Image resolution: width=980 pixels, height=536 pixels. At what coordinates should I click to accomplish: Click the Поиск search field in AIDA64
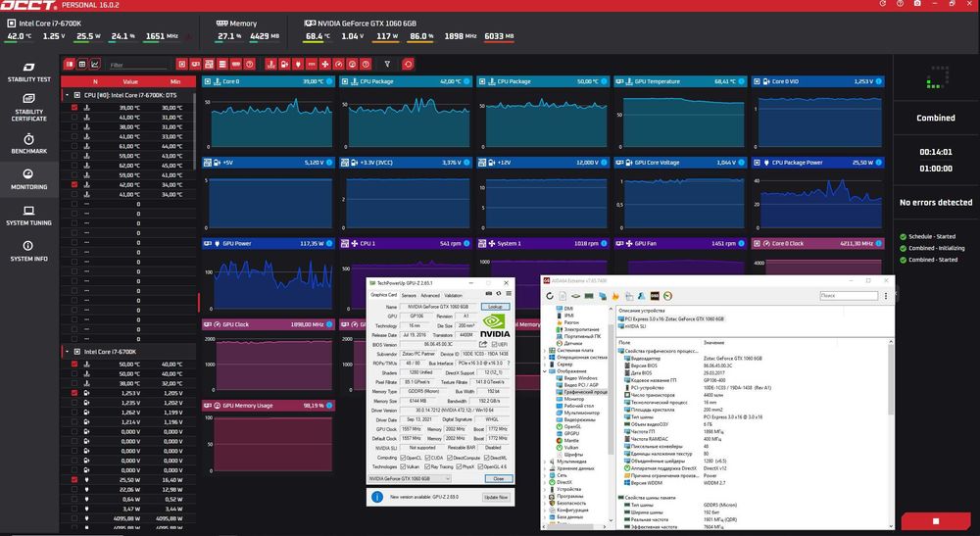849,296
